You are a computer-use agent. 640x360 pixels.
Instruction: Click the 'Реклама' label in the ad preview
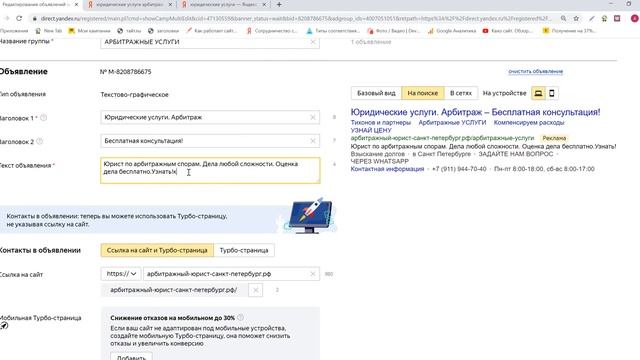pos(554,138)
